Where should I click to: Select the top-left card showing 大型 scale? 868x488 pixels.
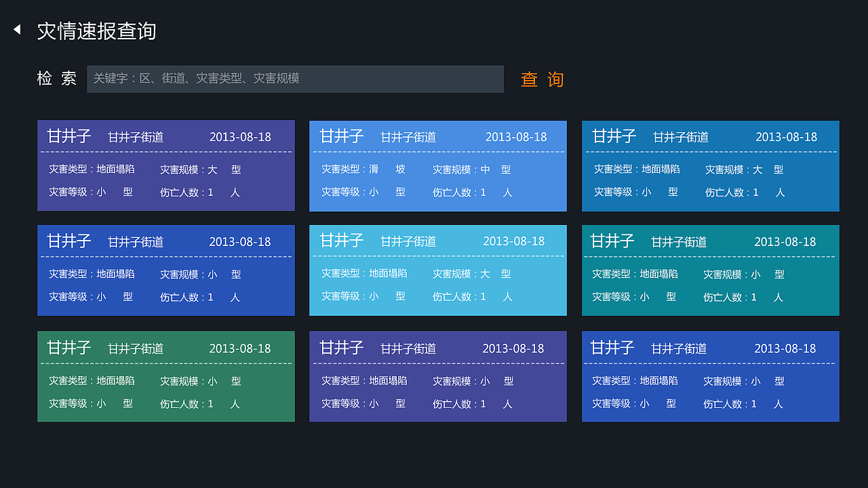click(166, 165)
